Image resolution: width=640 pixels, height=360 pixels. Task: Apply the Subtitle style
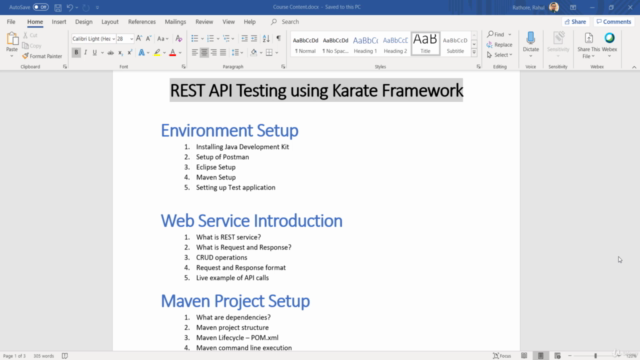[x=455, y=44]
